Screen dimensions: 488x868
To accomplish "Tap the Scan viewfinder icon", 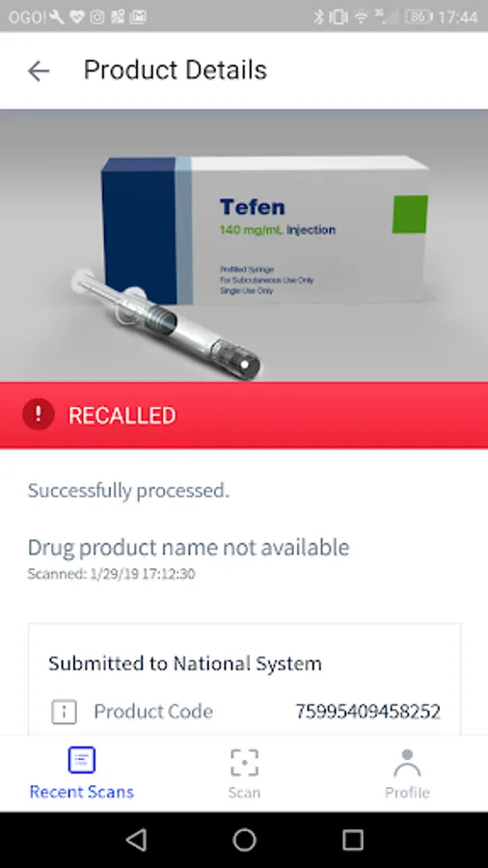I will 244,762.
